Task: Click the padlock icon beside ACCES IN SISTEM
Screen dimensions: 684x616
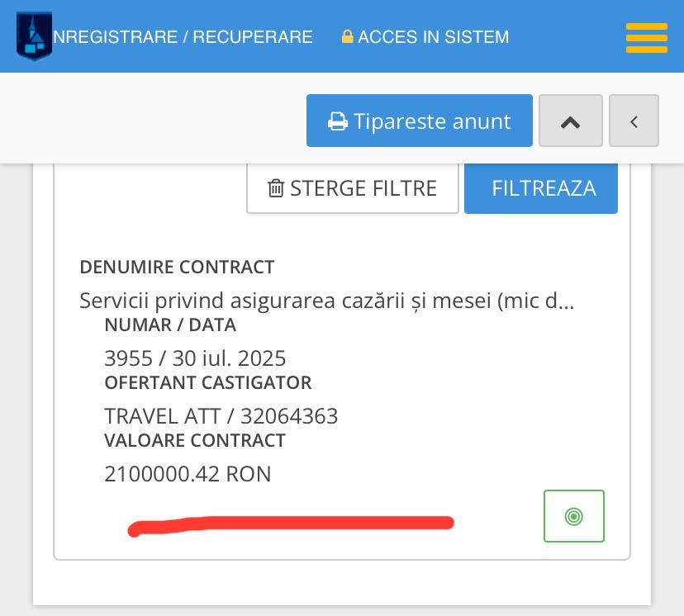Action: click(347, 37)
